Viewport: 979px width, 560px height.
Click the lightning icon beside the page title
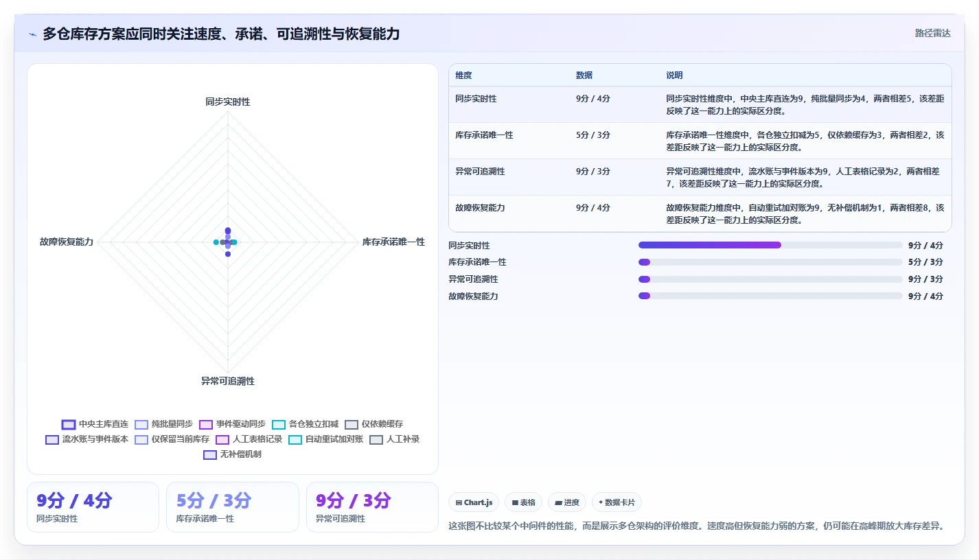coord(32,34)
